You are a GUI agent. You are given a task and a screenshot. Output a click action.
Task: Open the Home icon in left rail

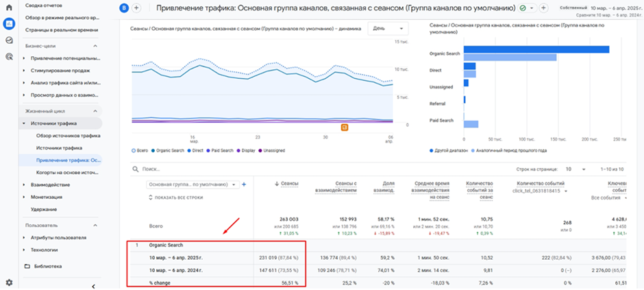9,8
